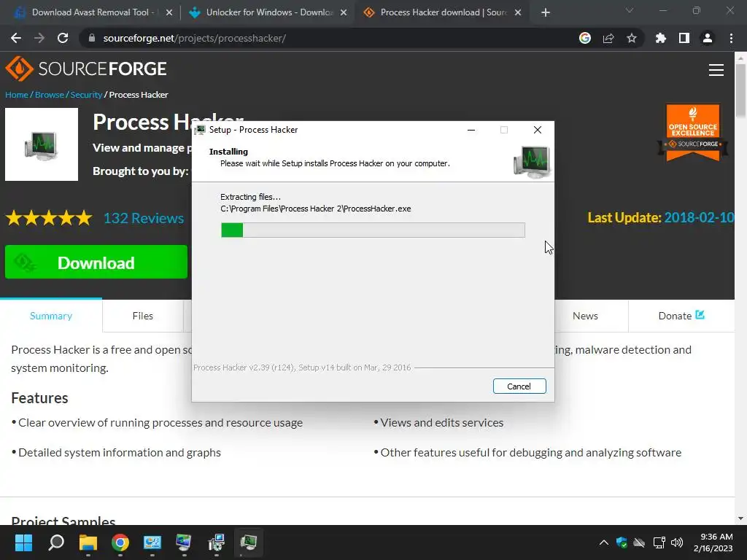747x560 pixels.
Task: Click the SourceForge logo in header
Action: pyautogui.click(x=86, y=69)
